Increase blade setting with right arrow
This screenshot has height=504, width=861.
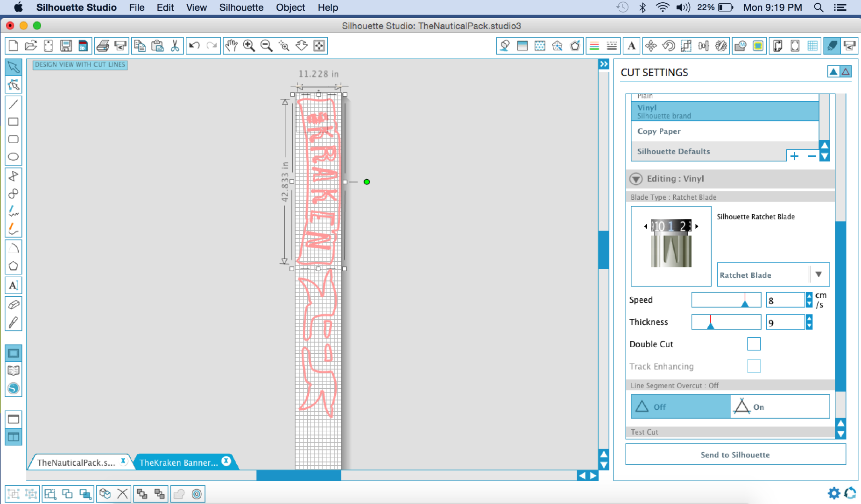click(697, 226)
